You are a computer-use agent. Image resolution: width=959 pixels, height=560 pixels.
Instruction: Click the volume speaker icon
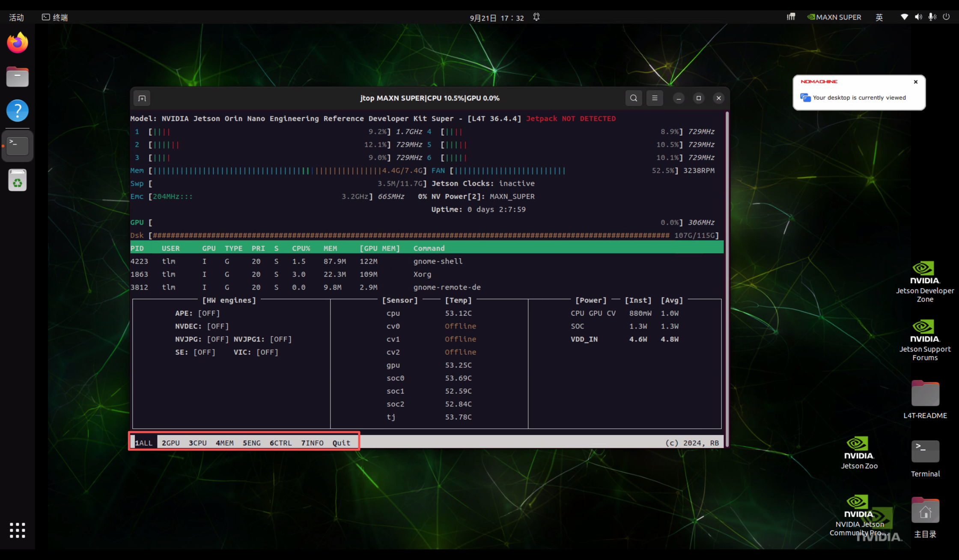[918, 17]
